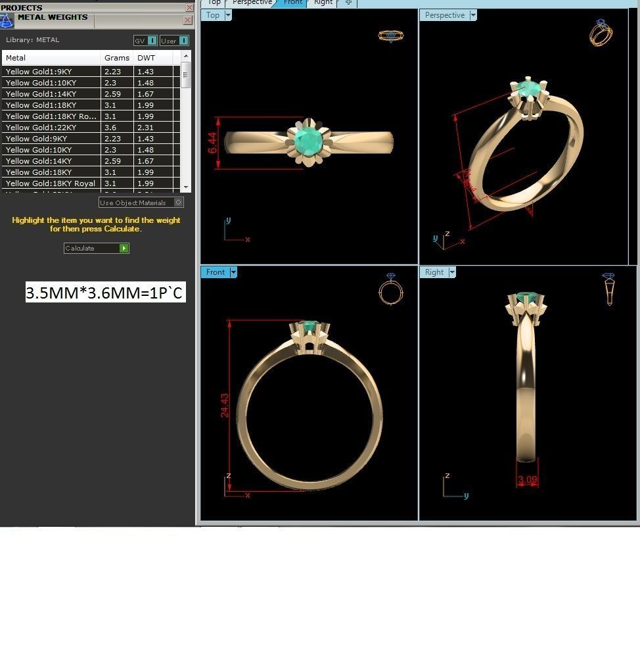Click ring thumbnail icon in Perspective viewport
640x672 pixels.
[x=601, y=33]
